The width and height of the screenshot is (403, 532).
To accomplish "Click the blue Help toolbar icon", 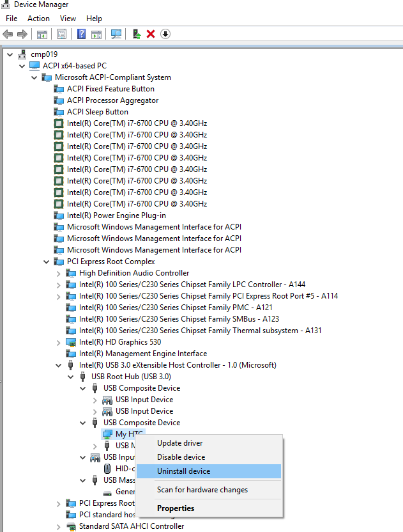I will point(81,34).
